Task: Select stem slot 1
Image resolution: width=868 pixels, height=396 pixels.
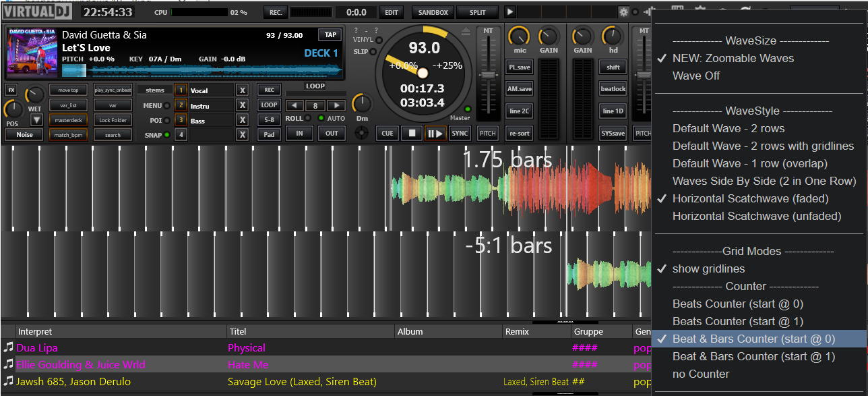Action: [x=181, y=90]
